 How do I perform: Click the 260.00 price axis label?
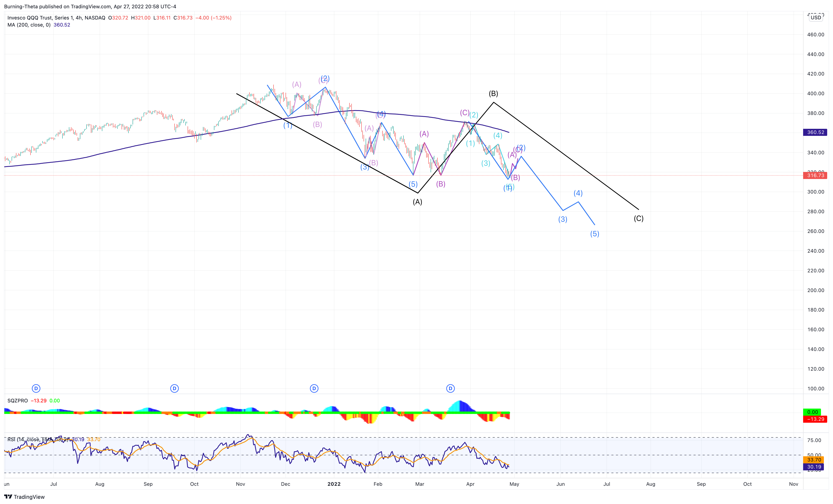pyautogui.click(x=815, y=231)
